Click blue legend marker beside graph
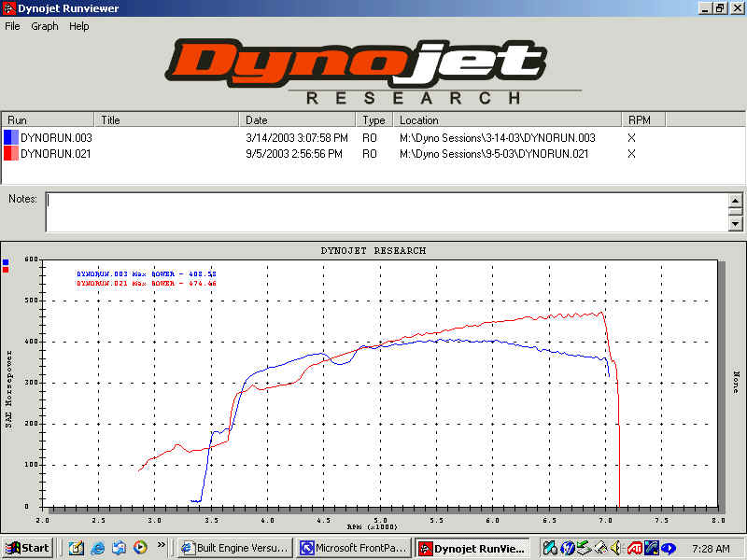 [x=6, y=262]
